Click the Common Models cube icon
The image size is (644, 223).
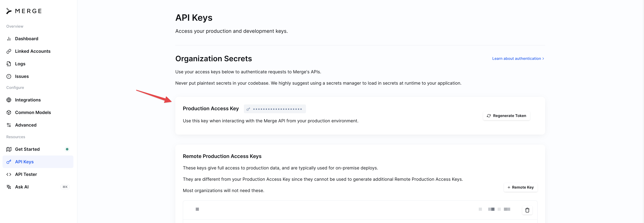pyautogui.click(x=9, y=112)
